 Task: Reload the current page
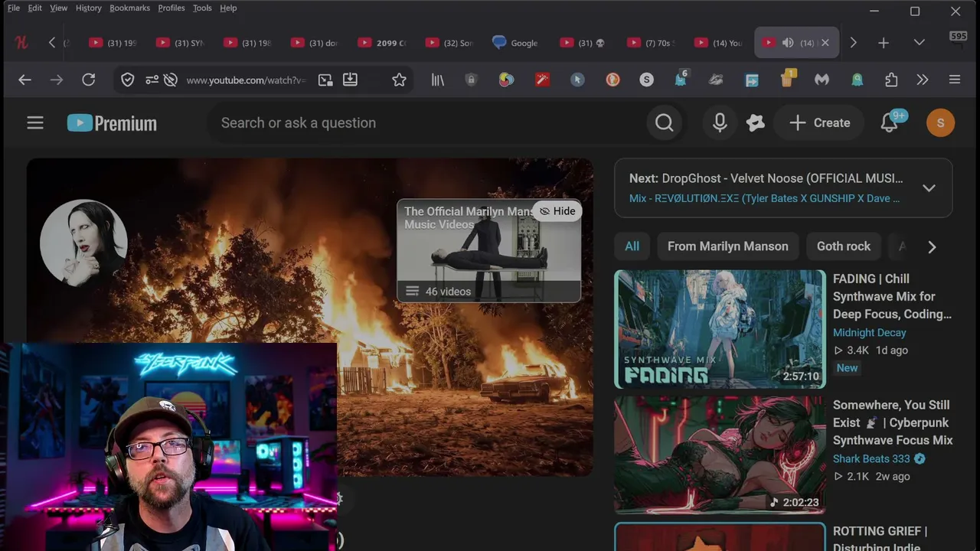tap(89, 80)
